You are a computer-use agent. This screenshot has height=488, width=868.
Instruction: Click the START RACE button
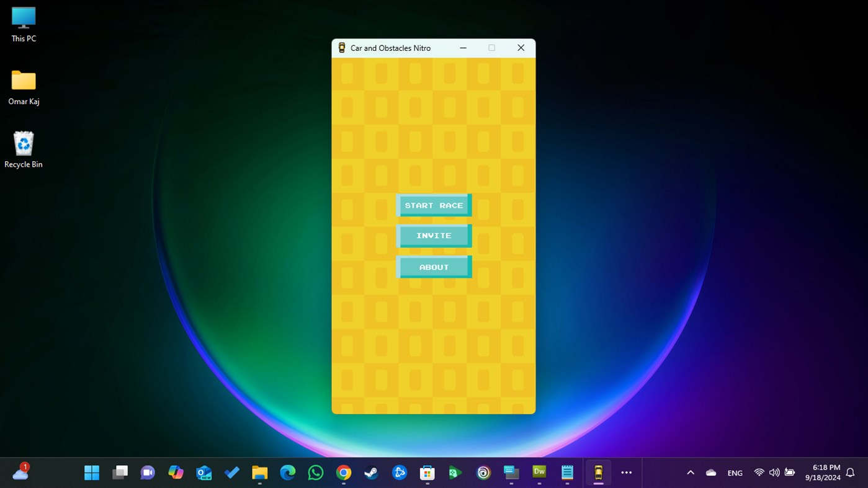pos(434,205)
